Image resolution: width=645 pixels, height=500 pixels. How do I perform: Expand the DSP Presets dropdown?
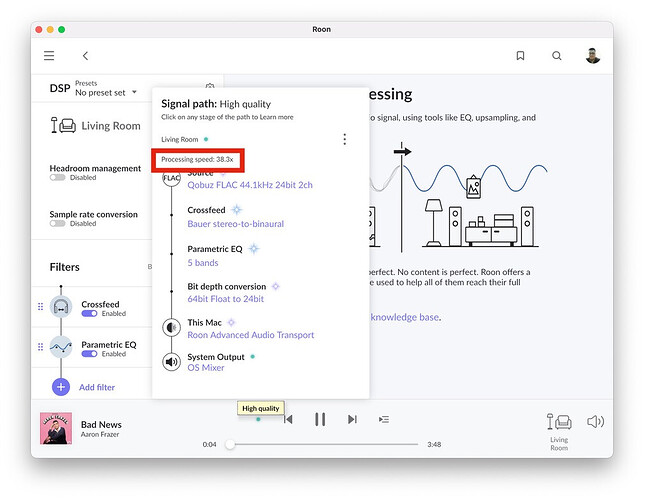pyautogui.click(x=106, y=93)
